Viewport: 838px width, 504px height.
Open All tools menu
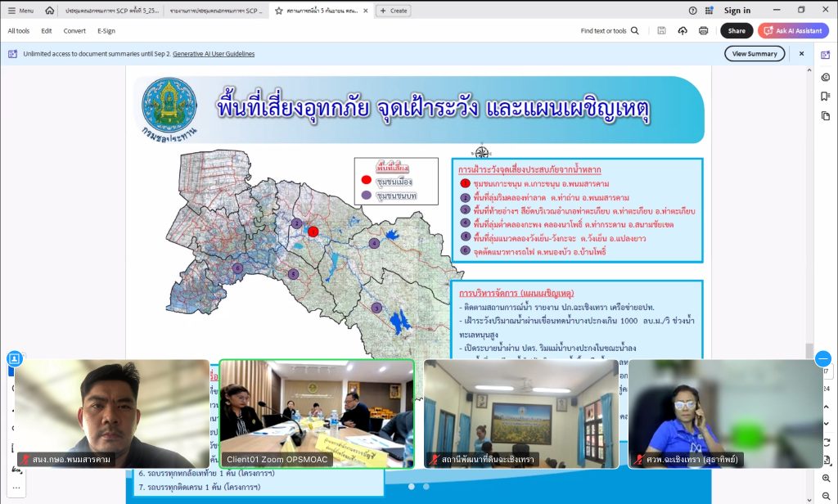(x=19, y=31)
